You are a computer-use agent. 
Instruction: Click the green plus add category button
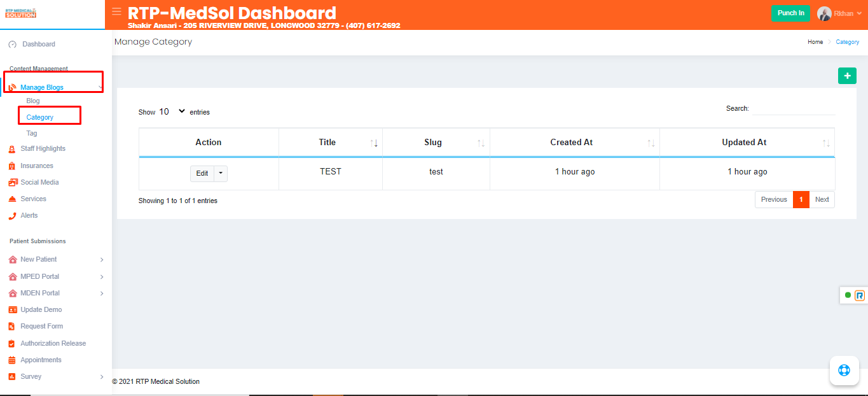click(847, 76)
